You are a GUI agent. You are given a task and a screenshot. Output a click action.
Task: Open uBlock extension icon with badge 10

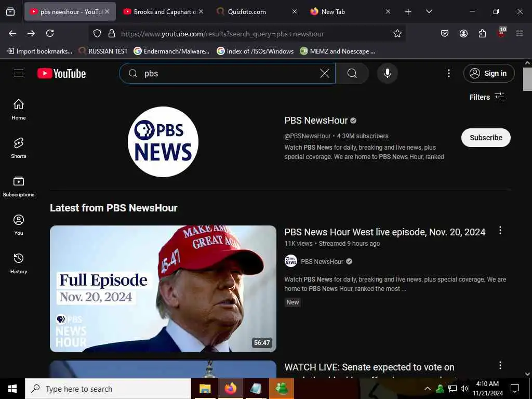[501, 32]
